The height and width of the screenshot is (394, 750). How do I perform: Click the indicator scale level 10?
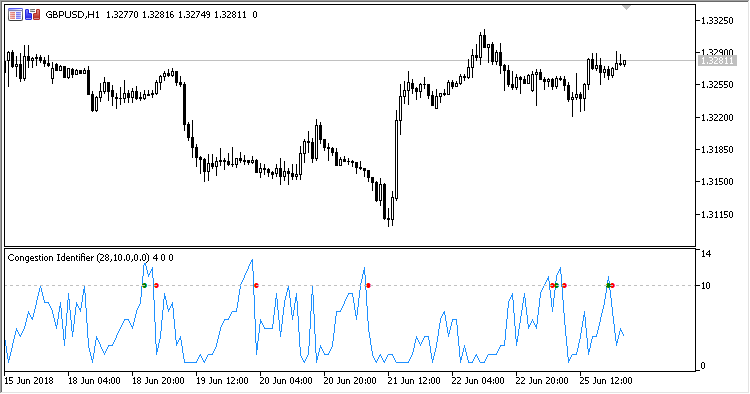[706, 286]
